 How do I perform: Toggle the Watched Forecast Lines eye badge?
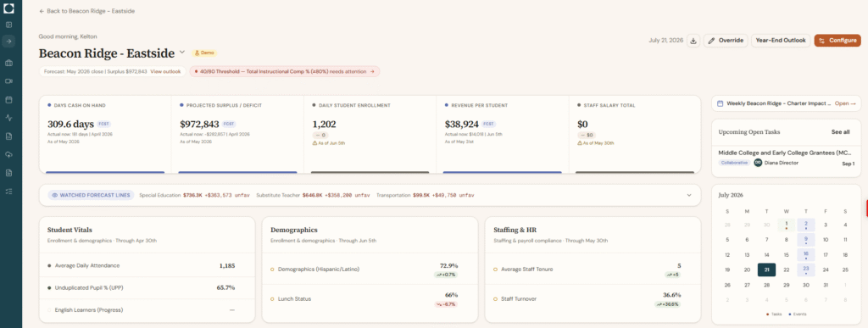[x=91, y=195]
